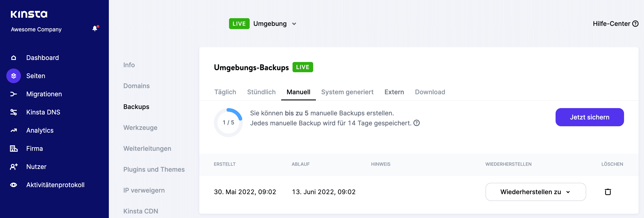Screen dimensions: 644x218
Task: Delete the backup using the trash icon
Action: pyautogui.click(x=608, y=192)
